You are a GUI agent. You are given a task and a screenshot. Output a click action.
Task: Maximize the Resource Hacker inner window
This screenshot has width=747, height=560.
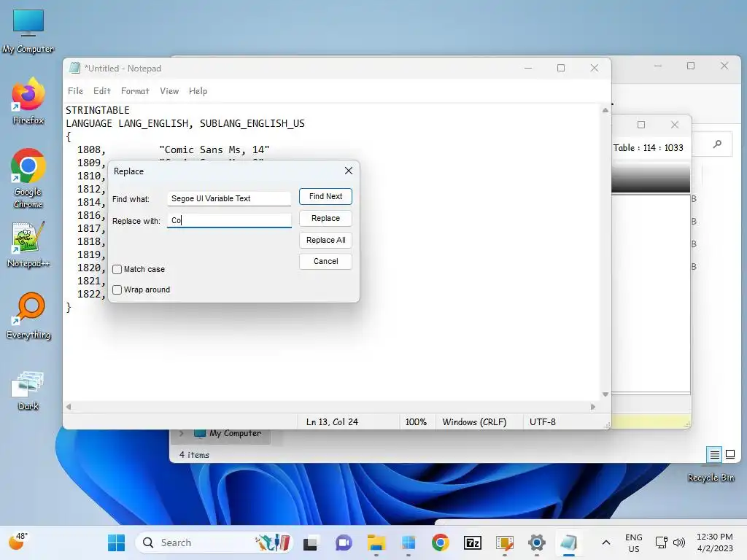pos(641,124)
